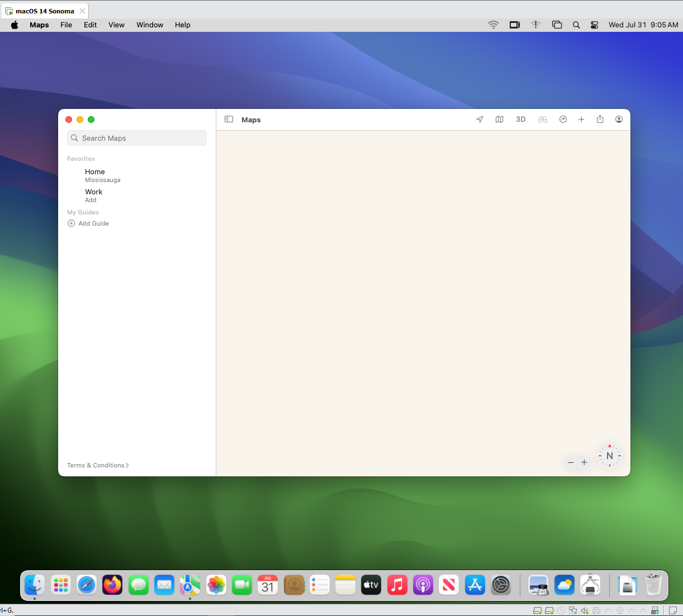Open the View menu

116,25
